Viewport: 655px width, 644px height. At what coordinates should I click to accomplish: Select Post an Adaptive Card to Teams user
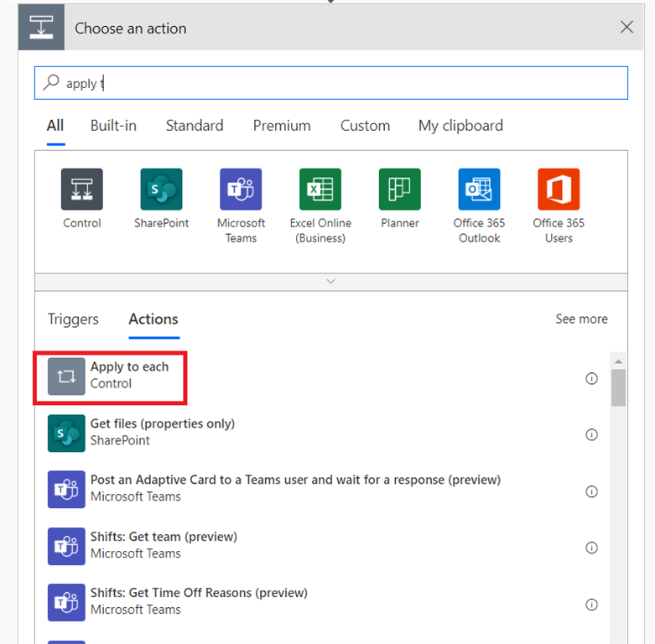click(323, 490)
